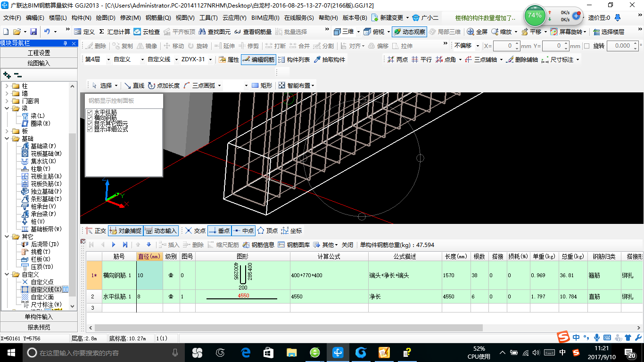Click 拾取构件 pick component tool
This screenshot has width=644, height=362.
click(329, 59)
